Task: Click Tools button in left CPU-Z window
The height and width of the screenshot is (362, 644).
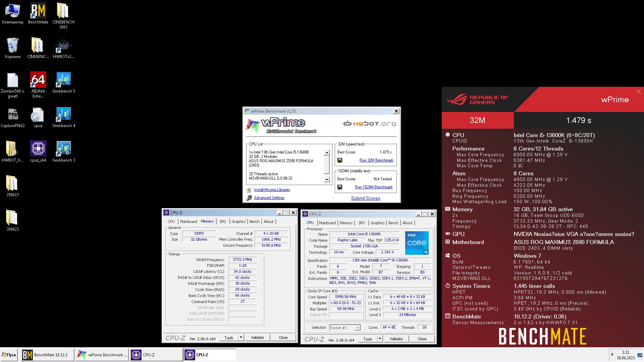Action: (x=229, y=338)
